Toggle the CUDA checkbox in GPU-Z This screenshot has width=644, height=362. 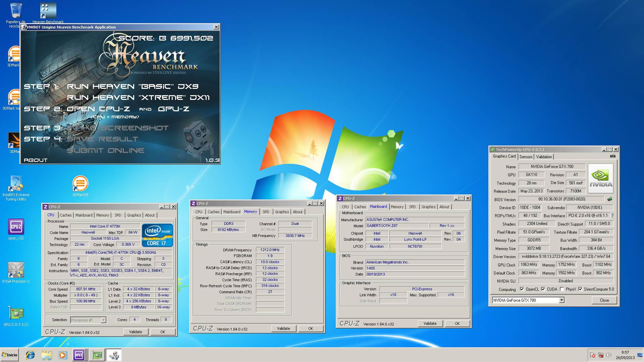543,289
